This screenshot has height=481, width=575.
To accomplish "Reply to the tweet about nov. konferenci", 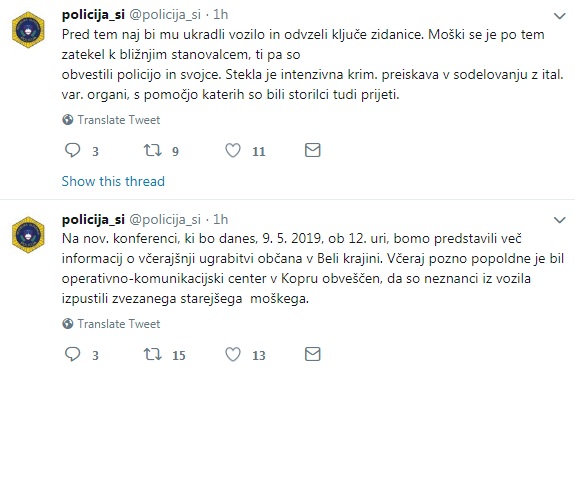I will [72, 355].
